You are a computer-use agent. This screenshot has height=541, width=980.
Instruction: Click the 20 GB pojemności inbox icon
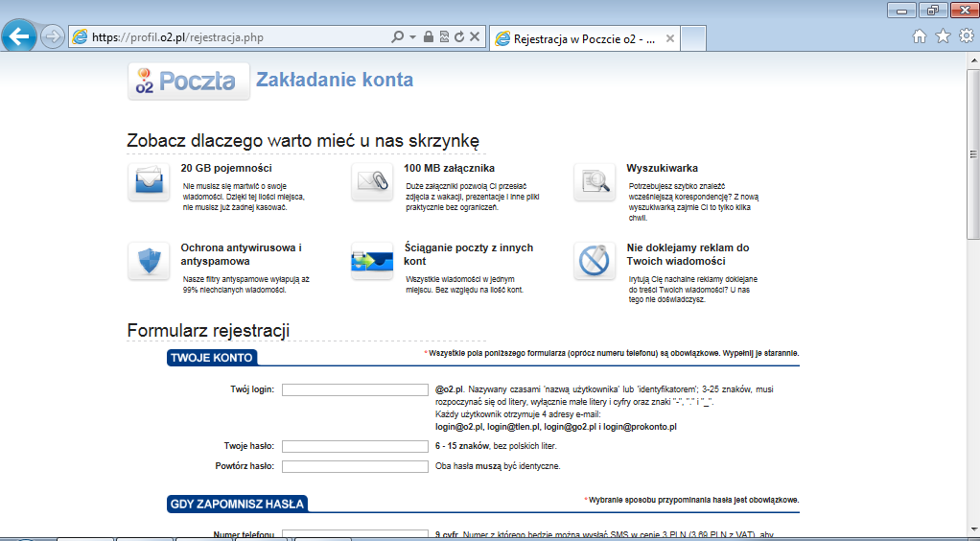pos(149,182)
